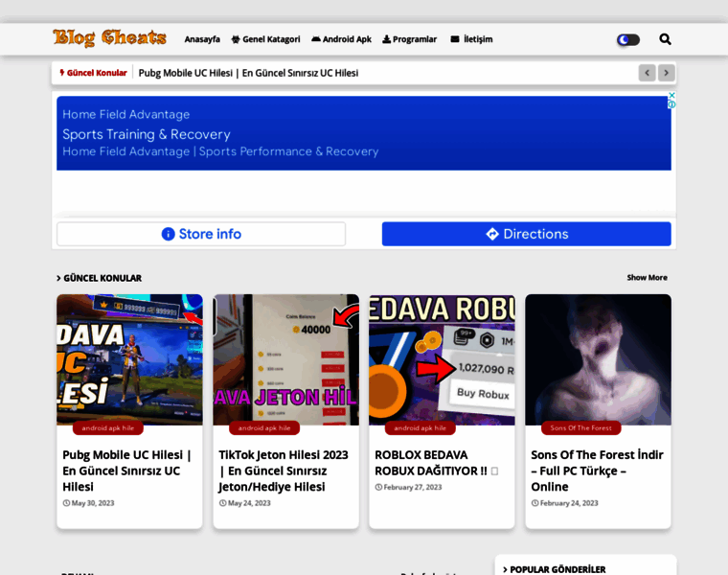The image size is (728, 575).
Task: Open Genel Katagori menu
Action: [x=265, y=39]
